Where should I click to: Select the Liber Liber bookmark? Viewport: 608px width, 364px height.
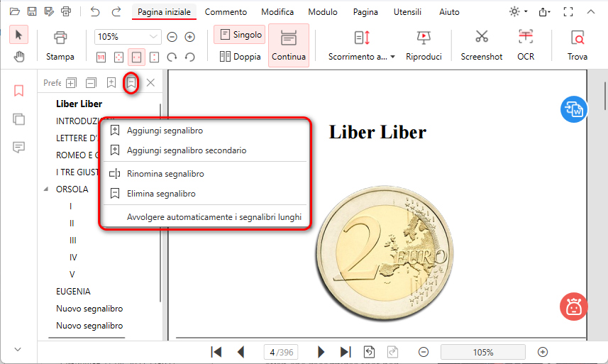pos(79,104)
